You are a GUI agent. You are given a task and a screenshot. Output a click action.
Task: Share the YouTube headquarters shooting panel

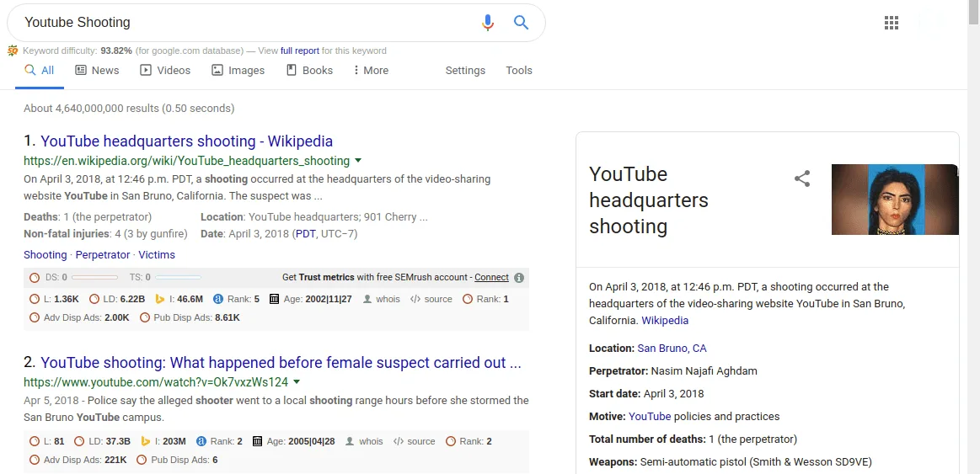pyautogui.click(x=802, y=178)
